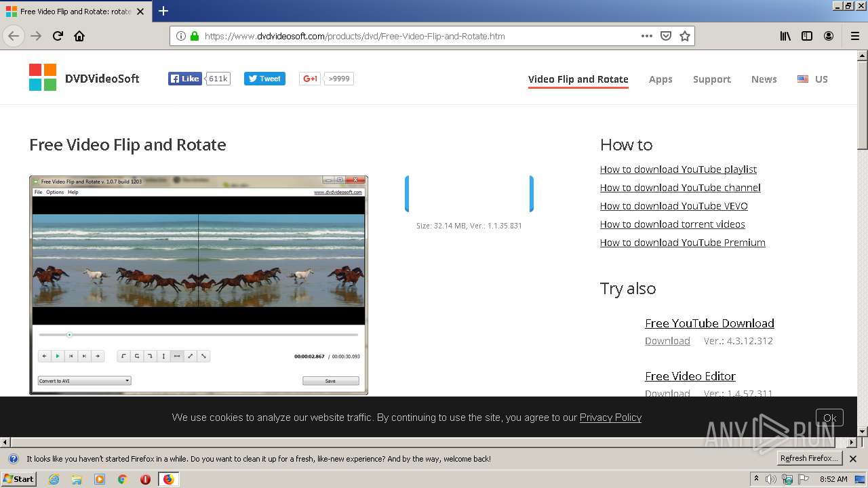Image resolution: width=868 pixels, height=488 pixels.
Task: Open How to download YouTube channel
Action: 680,188
